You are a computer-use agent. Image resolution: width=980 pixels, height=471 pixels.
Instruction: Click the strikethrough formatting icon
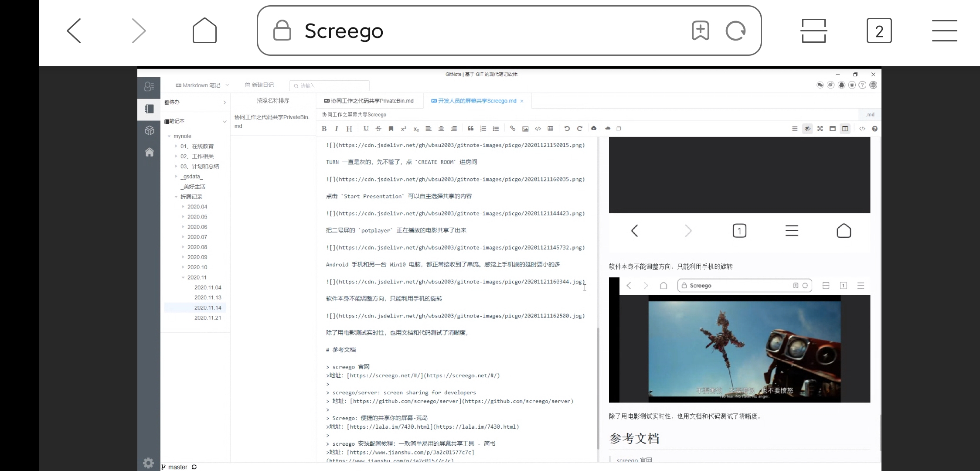point(378,129)
